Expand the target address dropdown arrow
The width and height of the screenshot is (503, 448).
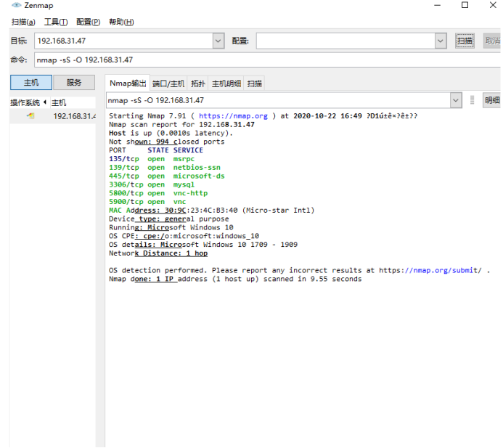pos(218,41)
